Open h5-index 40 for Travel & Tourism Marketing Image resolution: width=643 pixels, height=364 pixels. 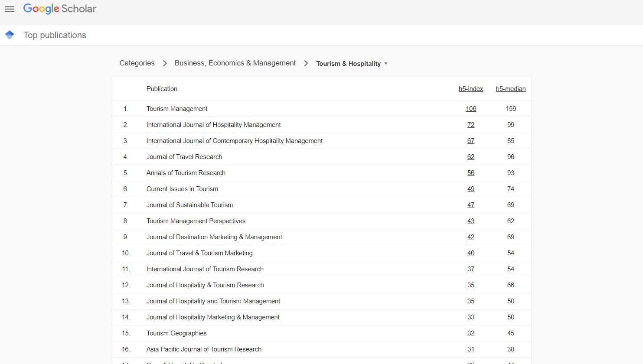tap(471, 253)
